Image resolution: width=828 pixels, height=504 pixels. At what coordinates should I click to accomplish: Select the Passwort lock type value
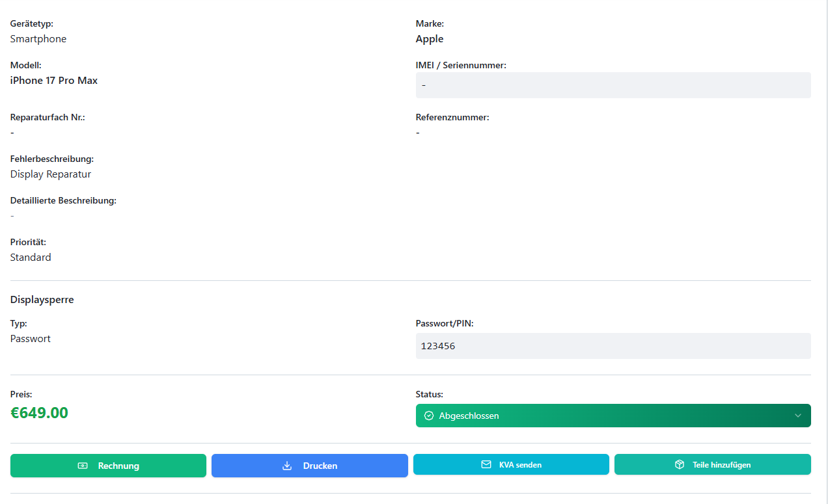[x=31, y=339]
